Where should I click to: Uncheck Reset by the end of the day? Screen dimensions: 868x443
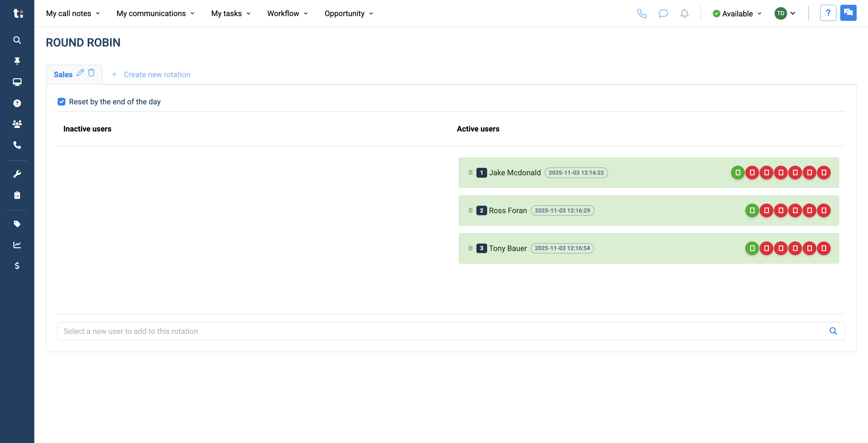point(61,102)
